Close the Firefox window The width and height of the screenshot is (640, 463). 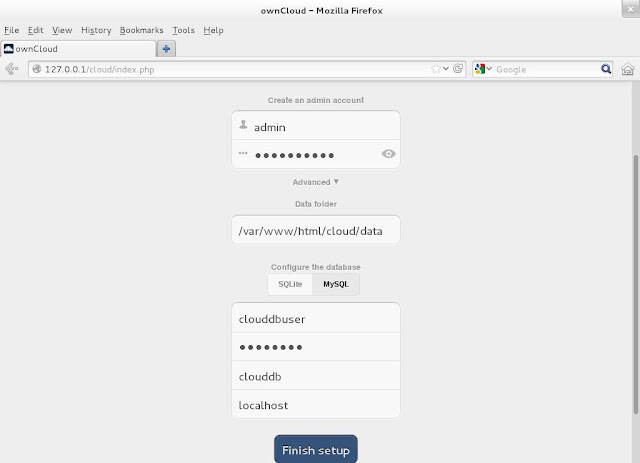(x=631, y=9)
